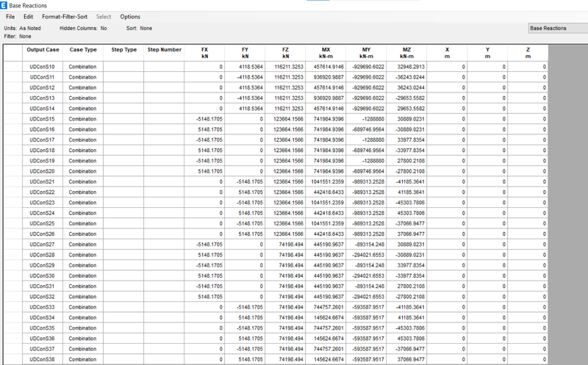Select the UDConS22 output case cell
This screenshot has width=588, height=365.
[43, 192]
